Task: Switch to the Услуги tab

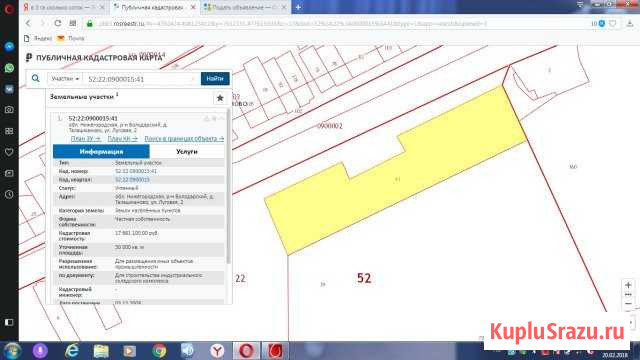Action: click(x=187, y=151)
